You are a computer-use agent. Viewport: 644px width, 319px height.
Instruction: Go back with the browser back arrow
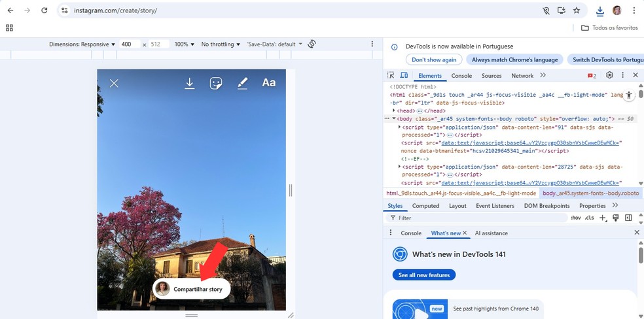(10, 10)
